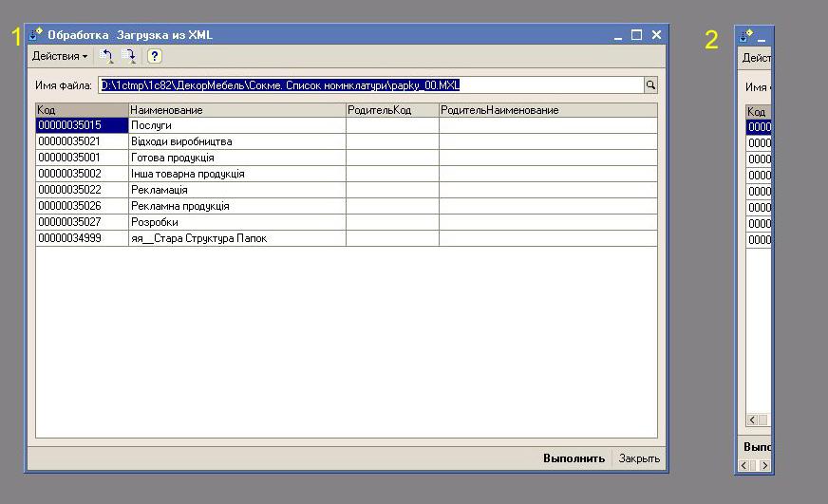
Task: Open help with the question mark icon
Action: click(154, 56)
